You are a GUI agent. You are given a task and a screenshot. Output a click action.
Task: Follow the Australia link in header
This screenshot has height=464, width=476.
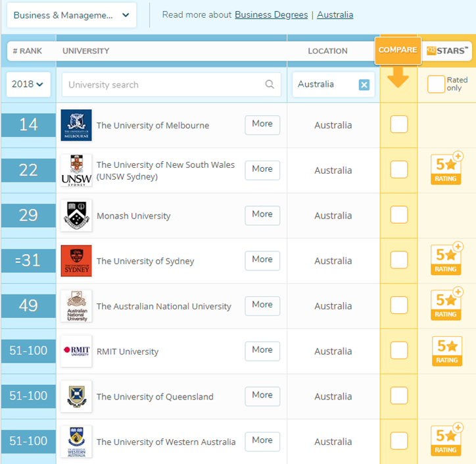tap(335, 14)
